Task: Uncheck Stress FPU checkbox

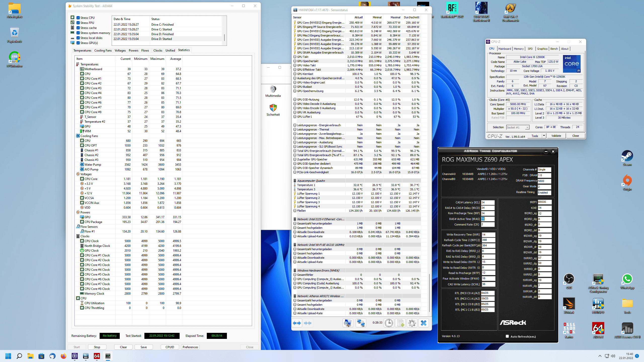Action: [78, 23]
